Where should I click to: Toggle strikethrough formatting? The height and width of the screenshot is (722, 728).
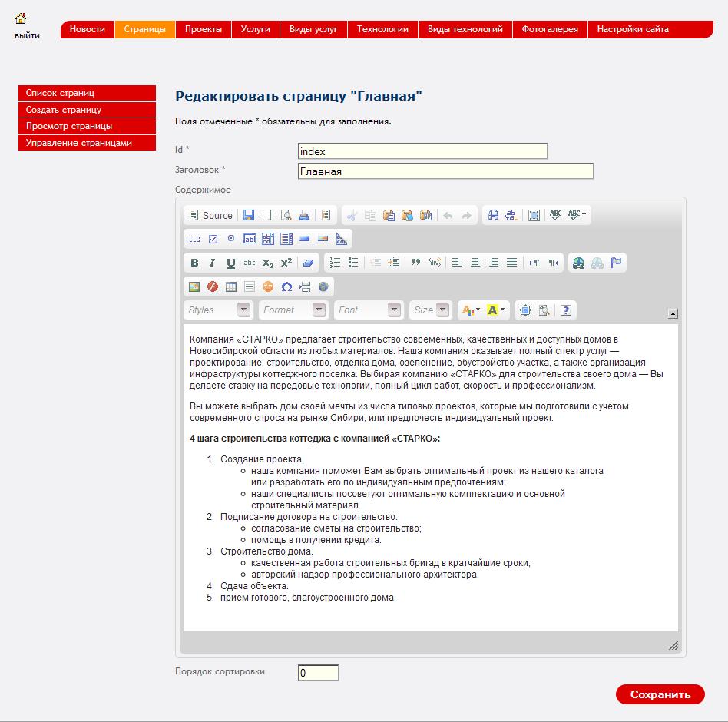pyautogui.click(x=250, y=263)
